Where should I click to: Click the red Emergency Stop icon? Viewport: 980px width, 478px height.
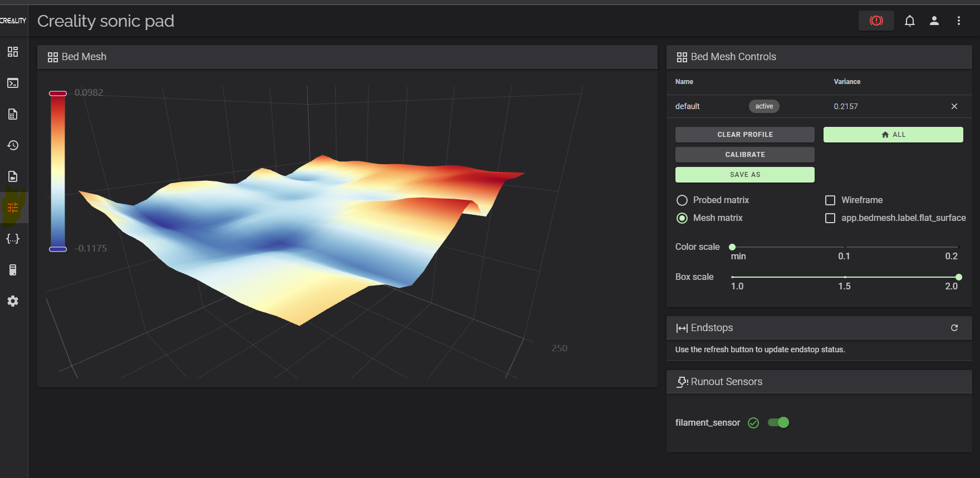pyautogui.click(x=876, y=21)
